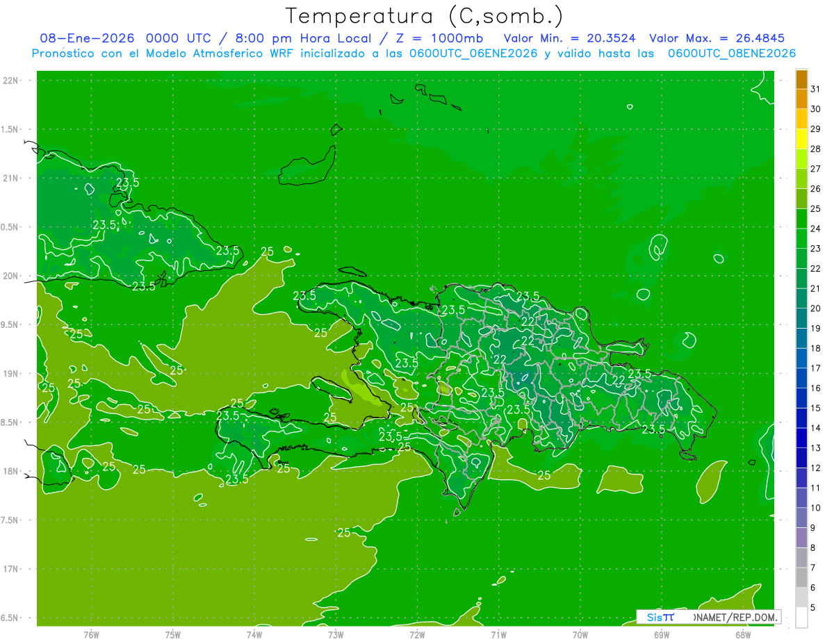
Task: Pick the light gray swatch between 5 and 6
Action: coord(801,597)
